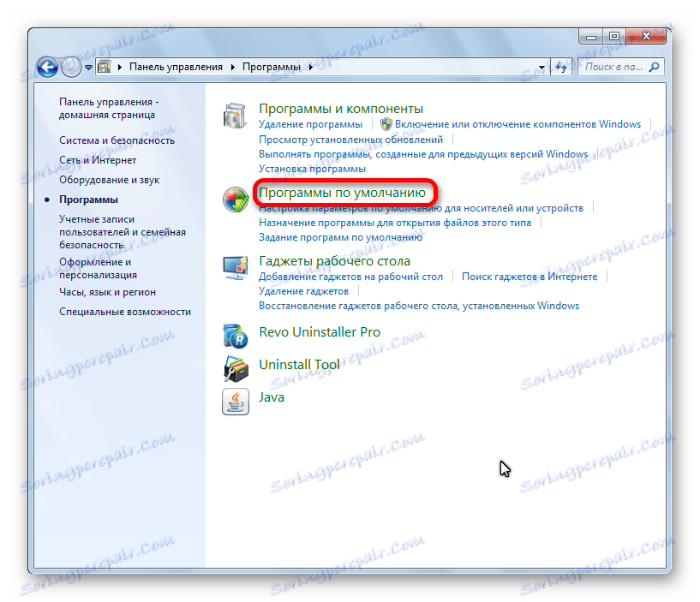The height and width of the screenshot is (602, 700).
Task: Open Часы, язык и регион in sidebar
Action: [x=108, y=292]
